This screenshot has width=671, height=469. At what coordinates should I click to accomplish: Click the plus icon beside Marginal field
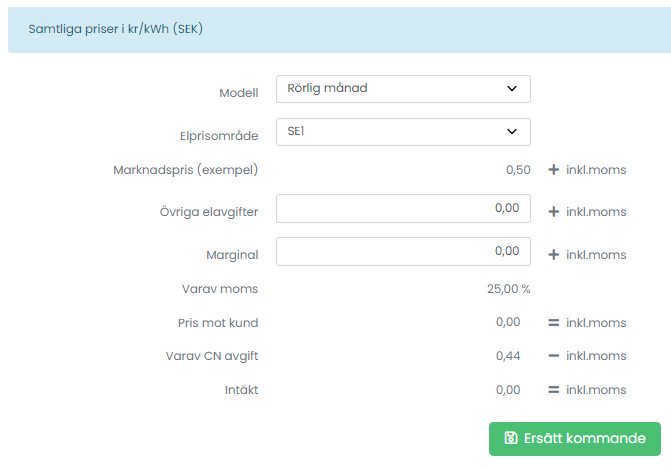coord(553,255)
